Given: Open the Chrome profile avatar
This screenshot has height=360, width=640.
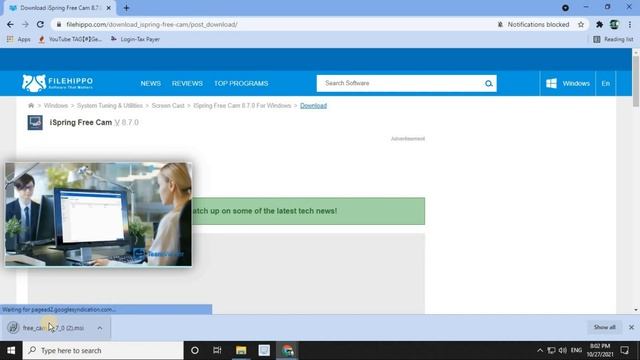Looking at the screenshot, I should (x=614, y=24).
